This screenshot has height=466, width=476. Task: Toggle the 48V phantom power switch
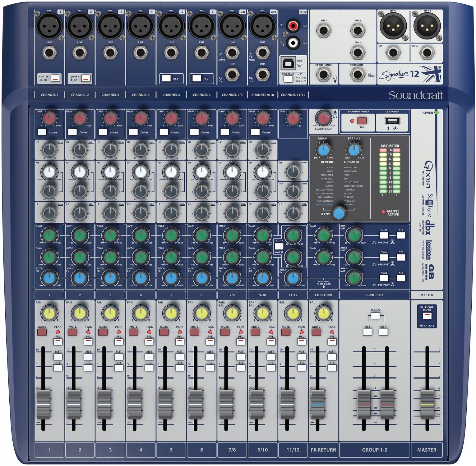[362, 121]
